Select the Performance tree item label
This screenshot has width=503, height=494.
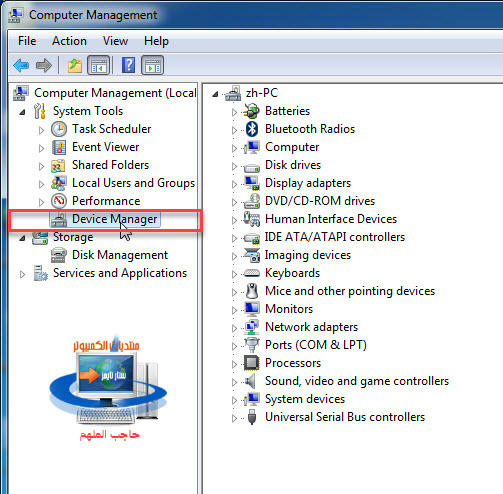coord(106,201)
